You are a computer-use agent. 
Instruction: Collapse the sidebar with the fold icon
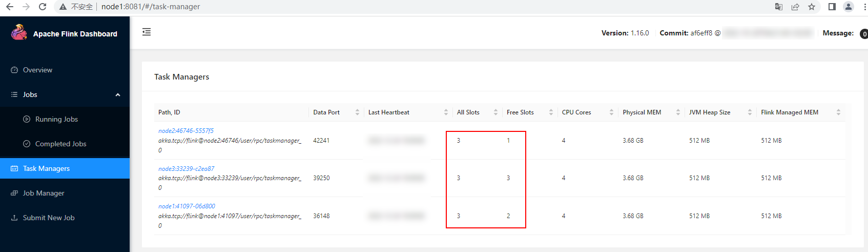(147, 32)
